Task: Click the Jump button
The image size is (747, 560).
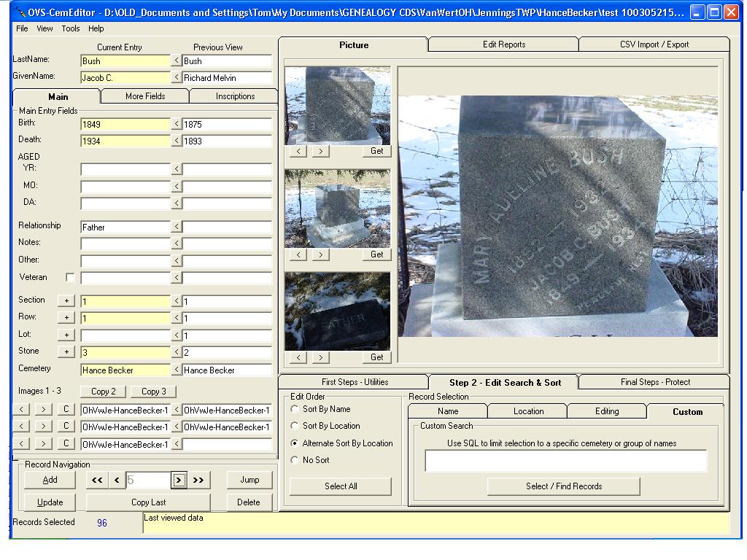Action: point(249,480)
